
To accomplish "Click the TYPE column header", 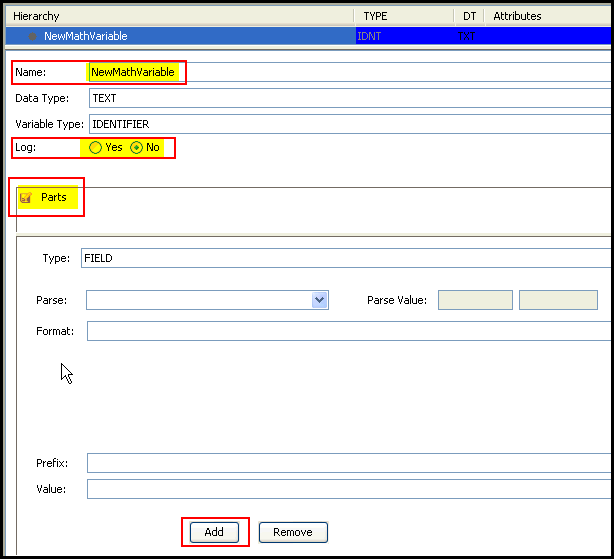I will tap(404, 16).
